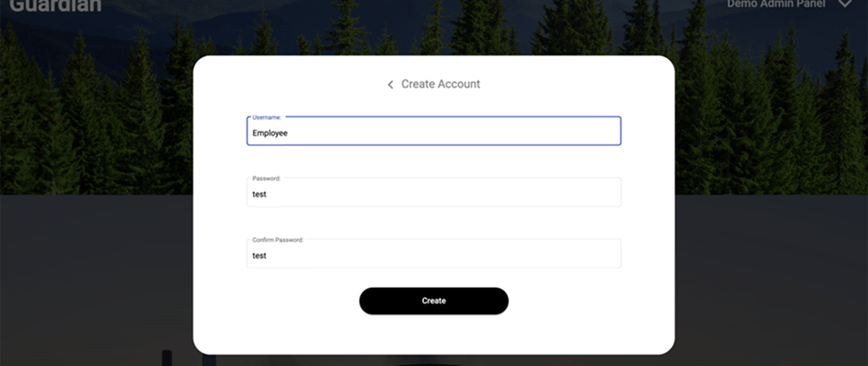Click the Create Account heading text

click(441, 85)
